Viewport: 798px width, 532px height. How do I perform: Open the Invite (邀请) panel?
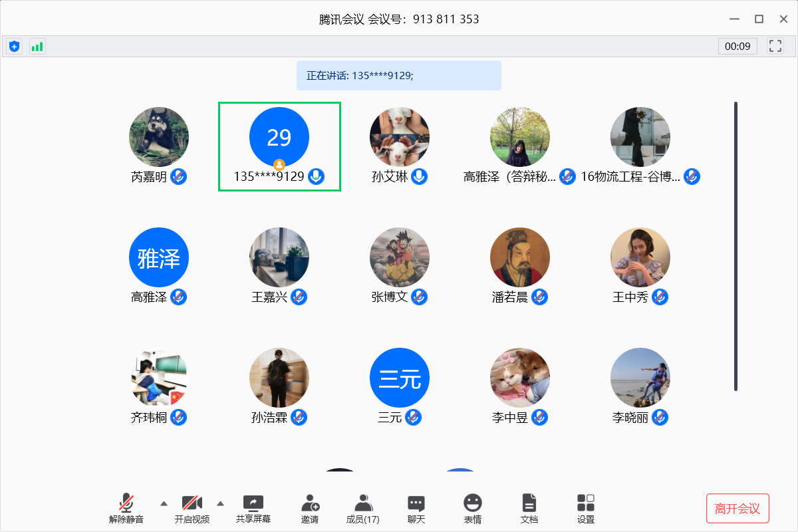[310, 509]
